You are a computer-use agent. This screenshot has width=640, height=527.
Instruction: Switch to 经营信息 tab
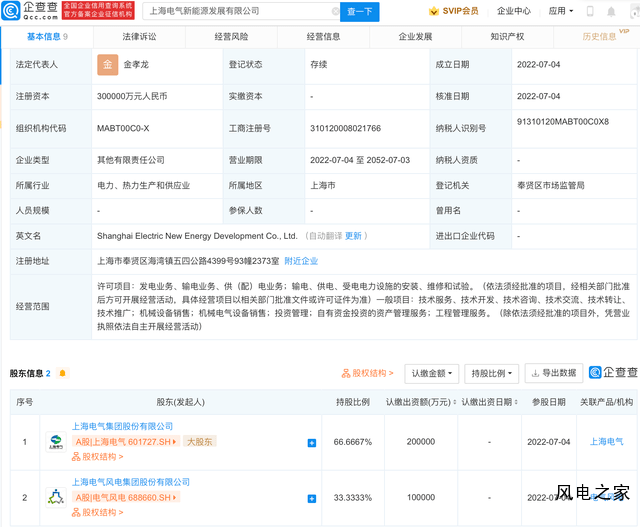coord(323,37)
